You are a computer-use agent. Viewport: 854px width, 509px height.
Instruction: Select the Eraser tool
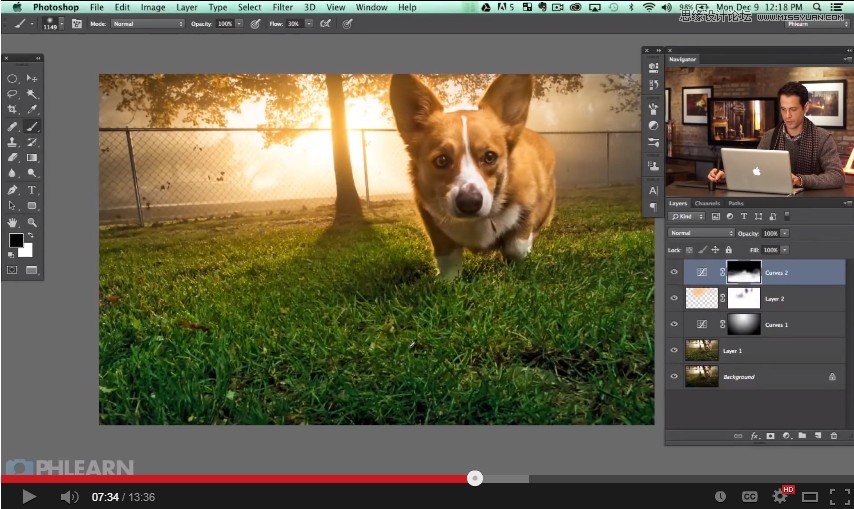(12, 157)
